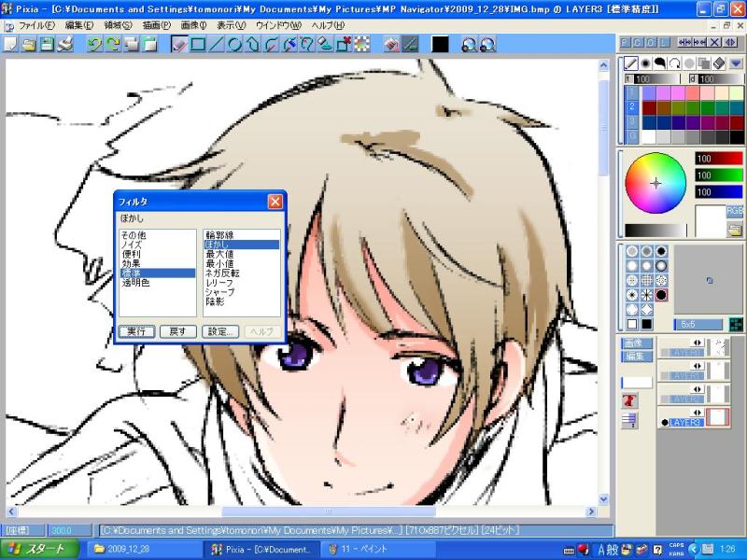Click the Copy icon in toolbar
The height and width of the screenshot is (560, 747).
click(132, 45)
